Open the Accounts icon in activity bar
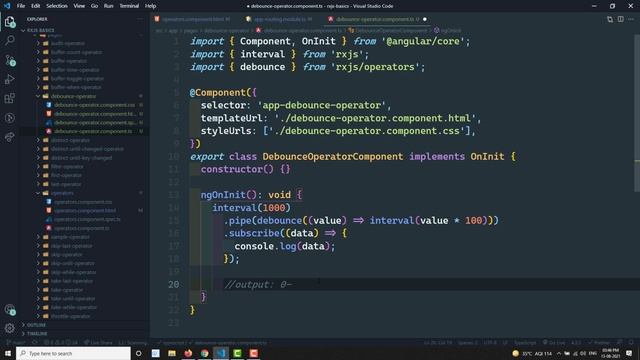This screenshot has height=360, width=640. point(10,310)
